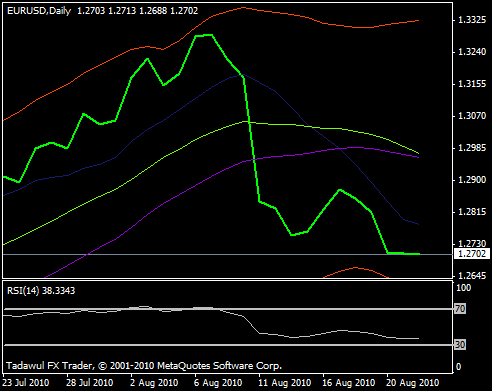Viewport: 492px width, 391px height.
Task: Click the 28 Jul 2010 date label
Action: tap(90, 382)
